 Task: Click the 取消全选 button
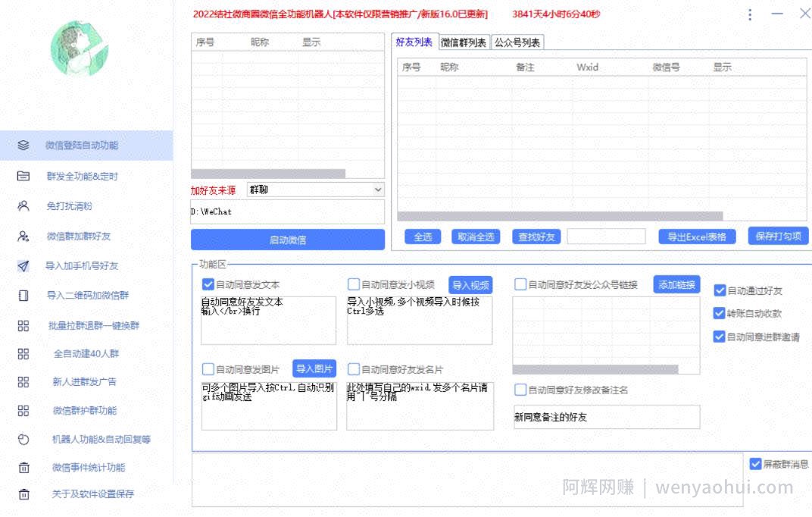(476, 237)
